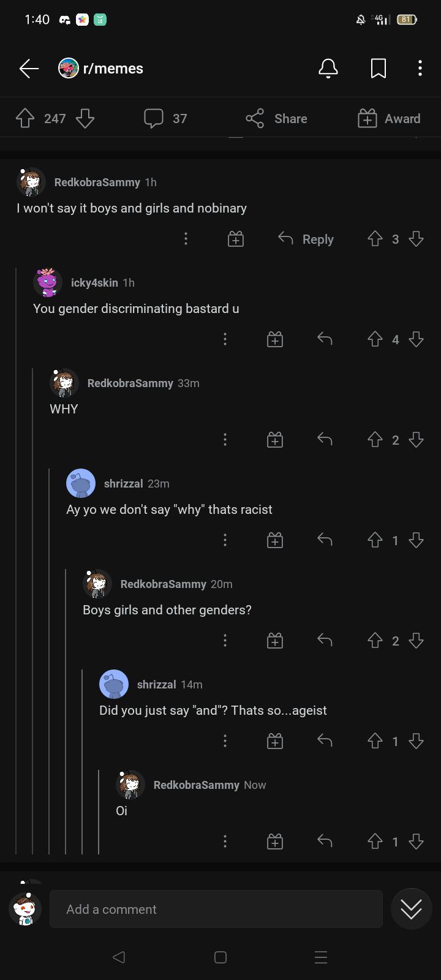Image resolution: width=441 pixels, height=980 pixels.
Task: Open options menu on shrizzal's "ageist" comment
Action: 225,741
